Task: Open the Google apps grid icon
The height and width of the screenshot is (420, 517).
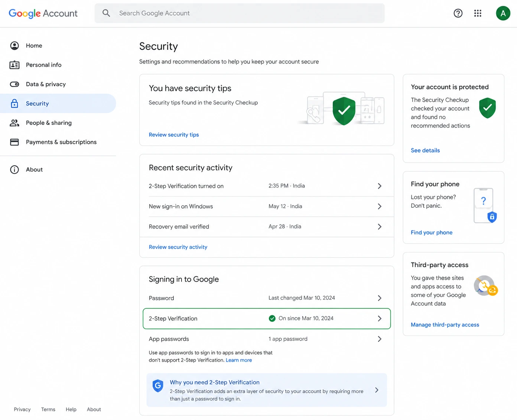Action: (478, 13)
